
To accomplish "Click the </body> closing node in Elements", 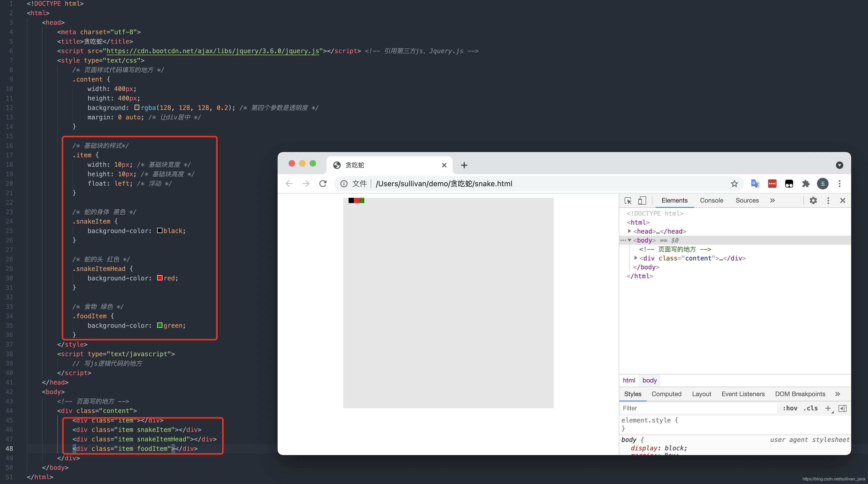I will 646,267.
